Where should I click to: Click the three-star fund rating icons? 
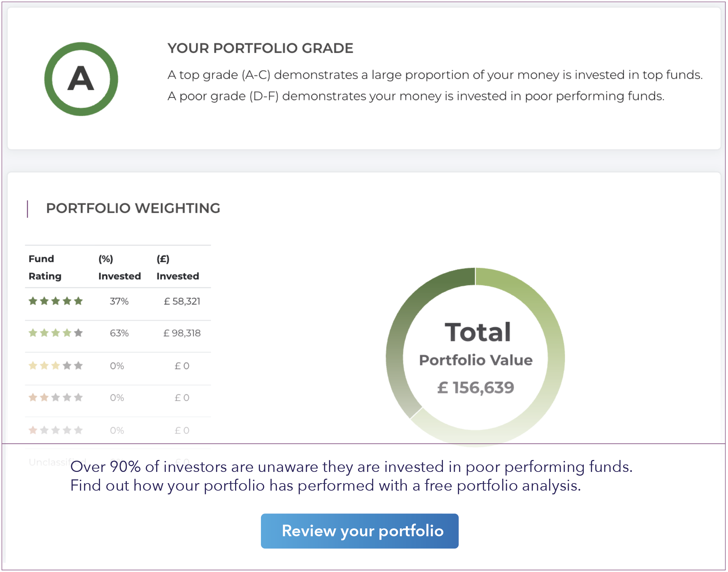tap(55, 366)
